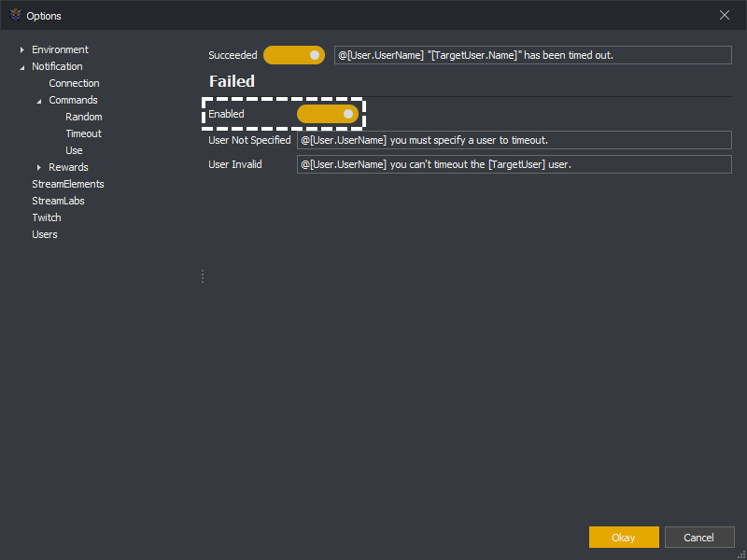The height and width of the screenshot is (560, 747).
Task: Select Environment in the options tree
Action: [x=60, y=49]
